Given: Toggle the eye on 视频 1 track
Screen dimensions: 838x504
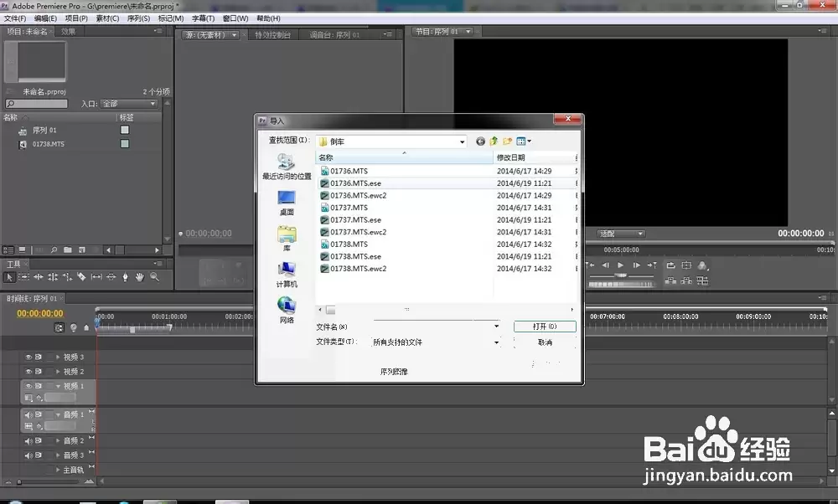Looking at the screenshot, I should point(28,385).
